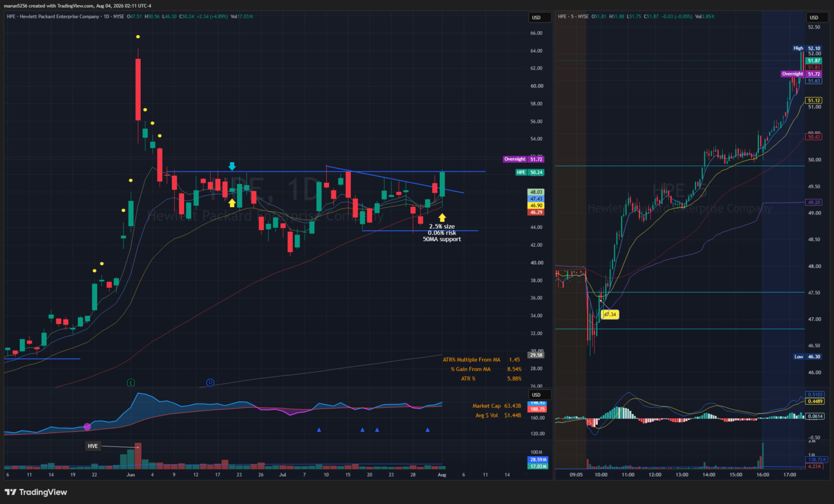Click the ATR % value 5.88%
Viewport: 834px width, 504px height.
pyautogui.click(x=514, y=379)
